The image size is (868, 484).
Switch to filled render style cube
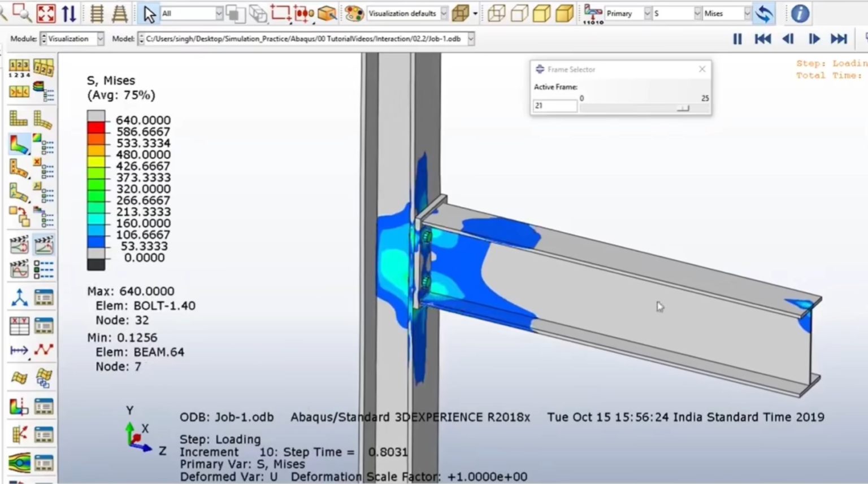(x=541, y=14)
